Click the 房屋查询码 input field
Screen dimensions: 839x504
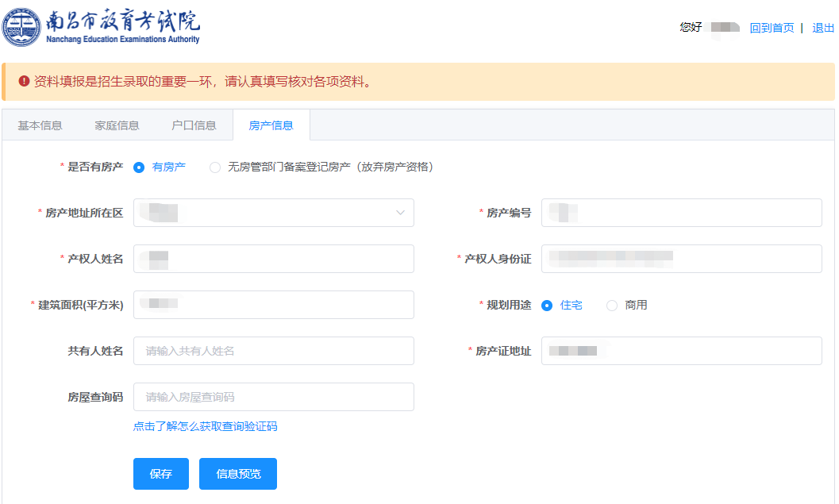273,397
